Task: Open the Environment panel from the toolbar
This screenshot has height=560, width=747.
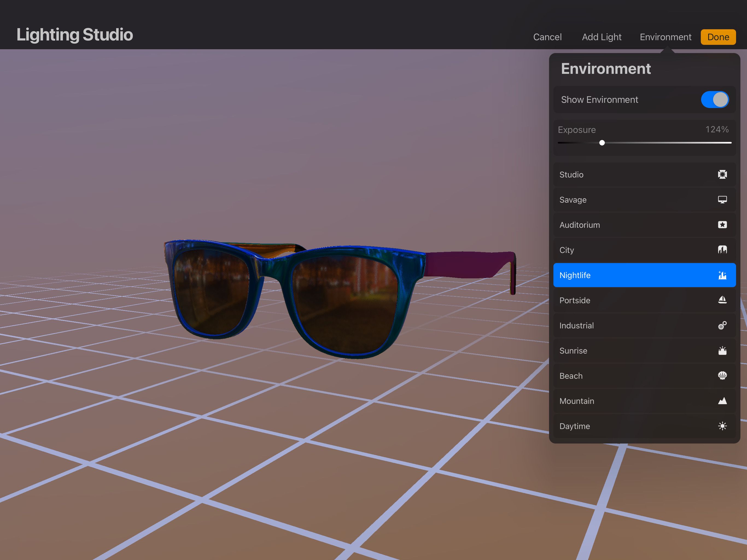Action: (x=665, y=37)
